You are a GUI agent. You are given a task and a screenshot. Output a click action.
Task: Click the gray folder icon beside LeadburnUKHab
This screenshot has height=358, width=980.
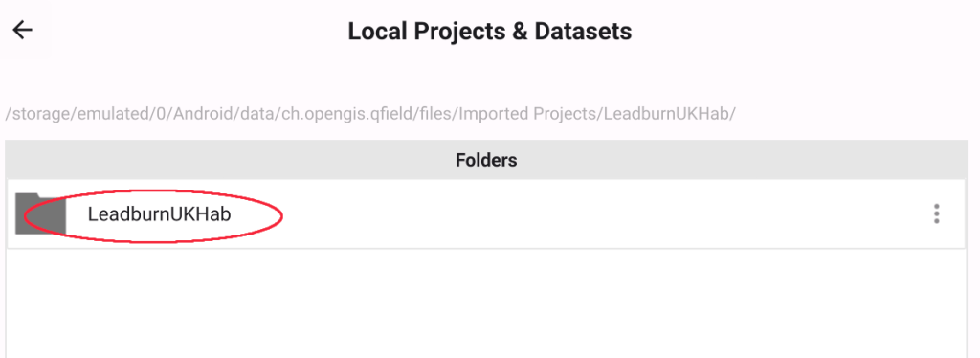point(40,213)
